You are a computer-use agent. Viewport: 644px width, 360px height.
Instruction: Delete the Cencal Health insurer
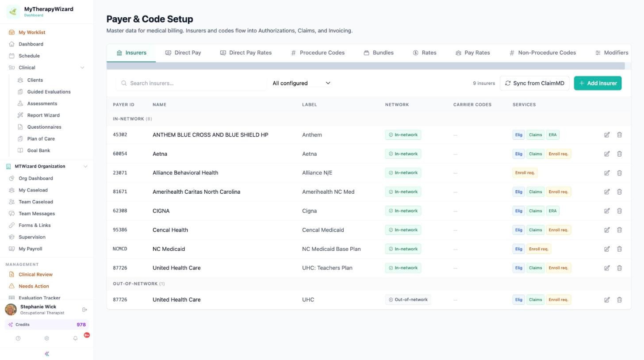pyautogui.click(x=619, y=230)
